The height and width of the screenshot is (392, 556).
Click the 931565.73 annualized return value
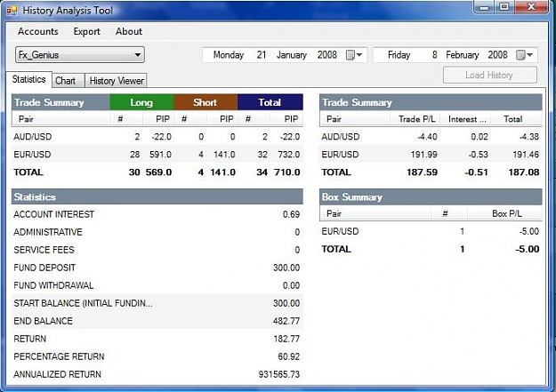(279, 374)
